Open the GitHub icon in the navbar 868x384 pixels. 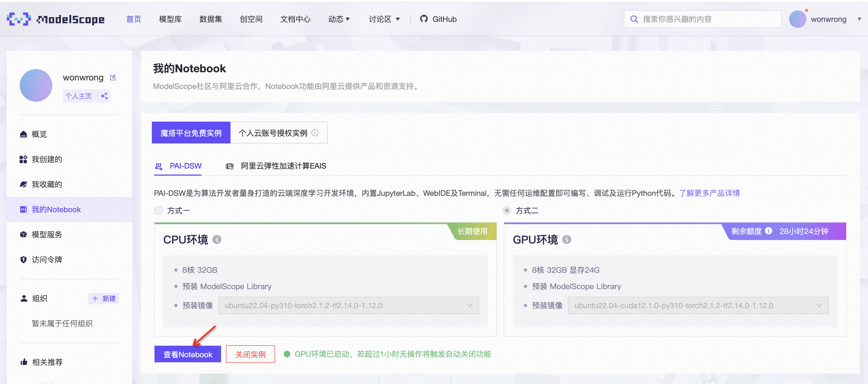[424, 19]
